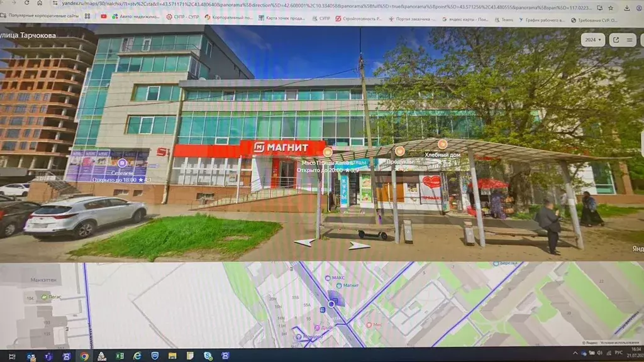This screenshot has height=362, width=644.
Task: Switch to Chrome in the taskbar
Action: [84, 356]
